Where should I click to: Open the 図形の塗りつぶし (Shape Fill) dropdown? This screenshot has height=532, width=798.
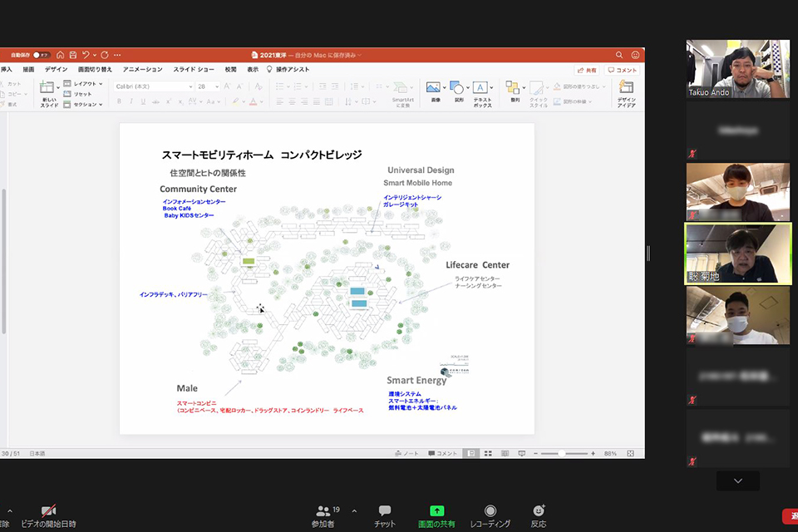(579, 86)
